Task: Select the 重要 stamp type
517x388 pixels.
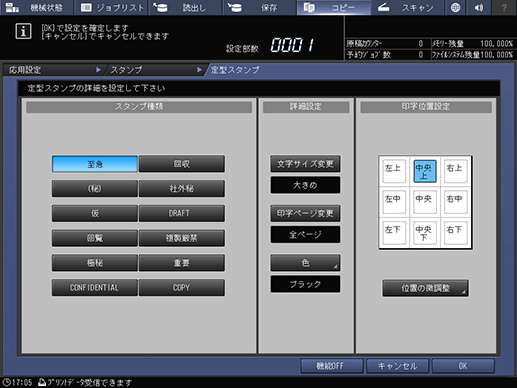Action: [182, 263]
